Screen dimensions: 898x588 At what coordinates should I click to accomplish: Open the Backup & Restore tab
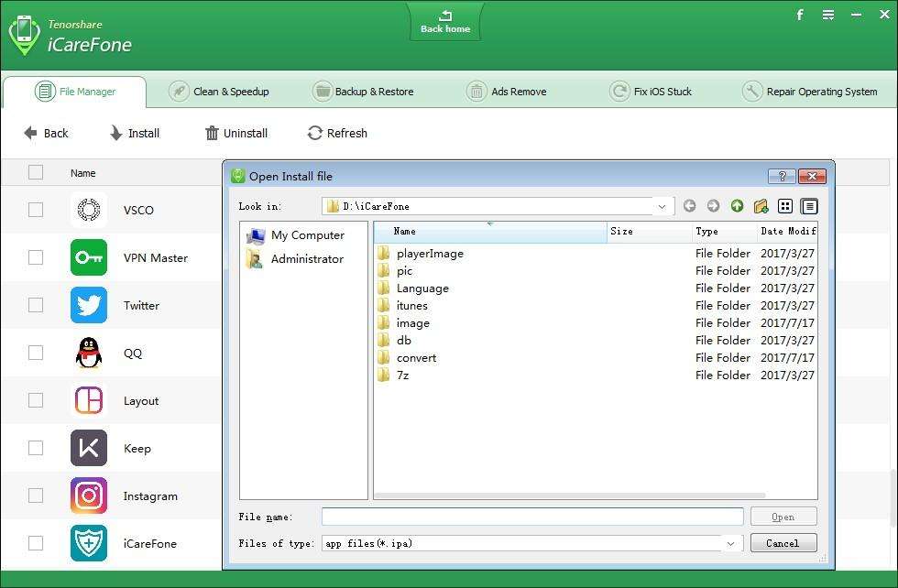[x=363, y=92]
